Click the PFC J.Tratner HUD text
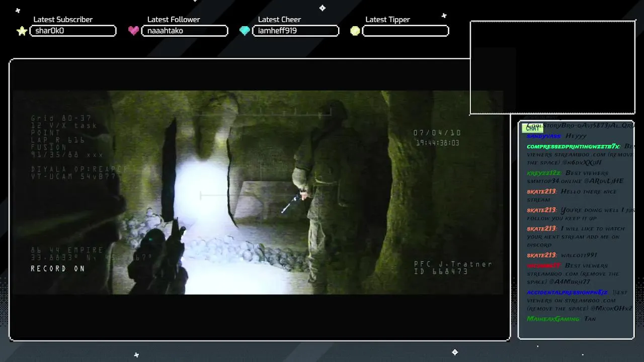644x362 pixels. 453,264
